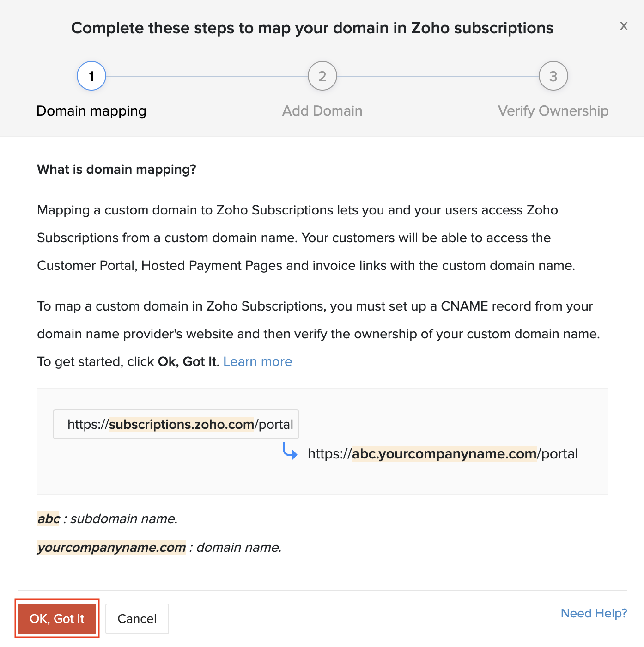Select step 2 circle labeled Add Domain

click(x=322, y=76)
